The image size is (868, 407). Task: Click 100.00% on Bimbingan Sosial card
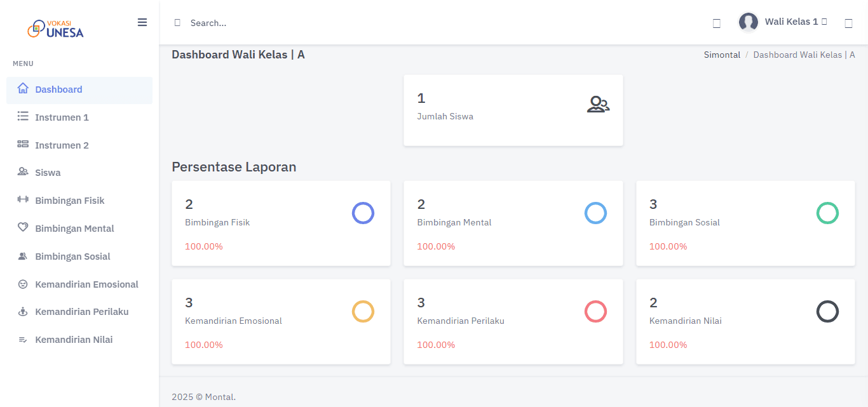click(x=668, y=246)
